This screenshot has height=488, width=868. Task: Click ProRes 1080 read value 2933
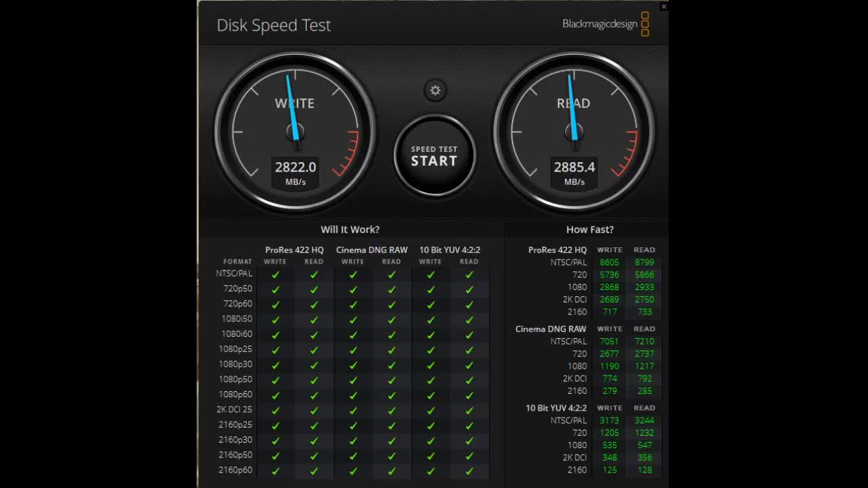644,287
